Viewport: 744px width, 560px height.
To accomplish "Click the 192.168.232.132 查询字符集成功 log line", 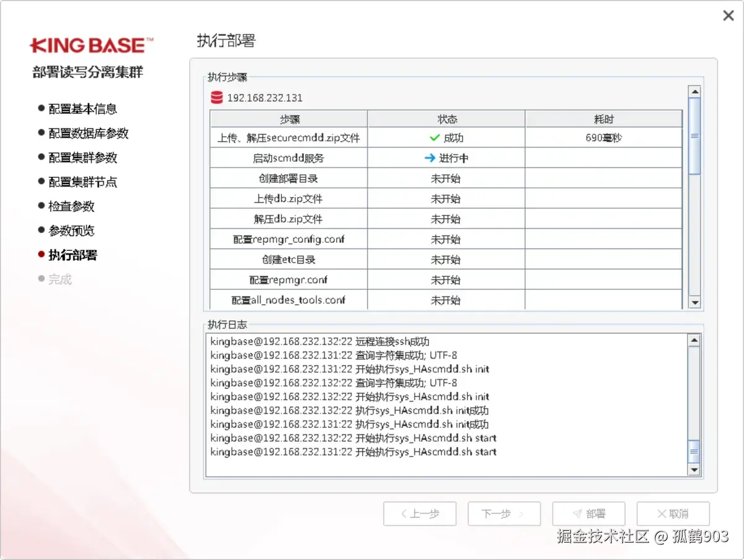I will pos(334,383).
